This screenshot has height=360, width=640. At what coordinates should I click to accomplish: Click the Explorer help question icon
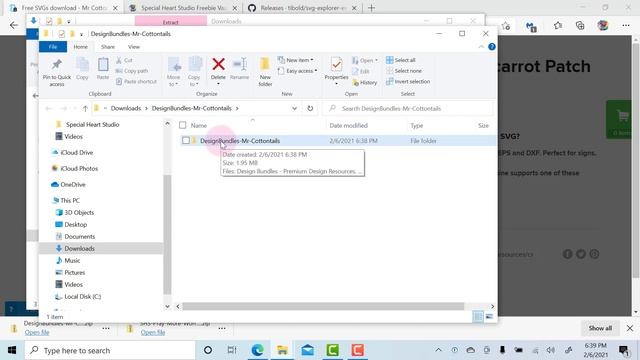coord(492,47)
